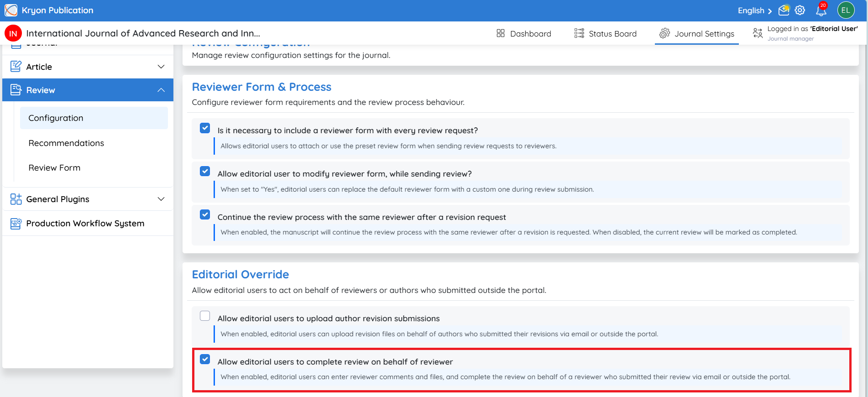Open the settings gear icon
The image size is (868, 397).
[x=800, y=10]
